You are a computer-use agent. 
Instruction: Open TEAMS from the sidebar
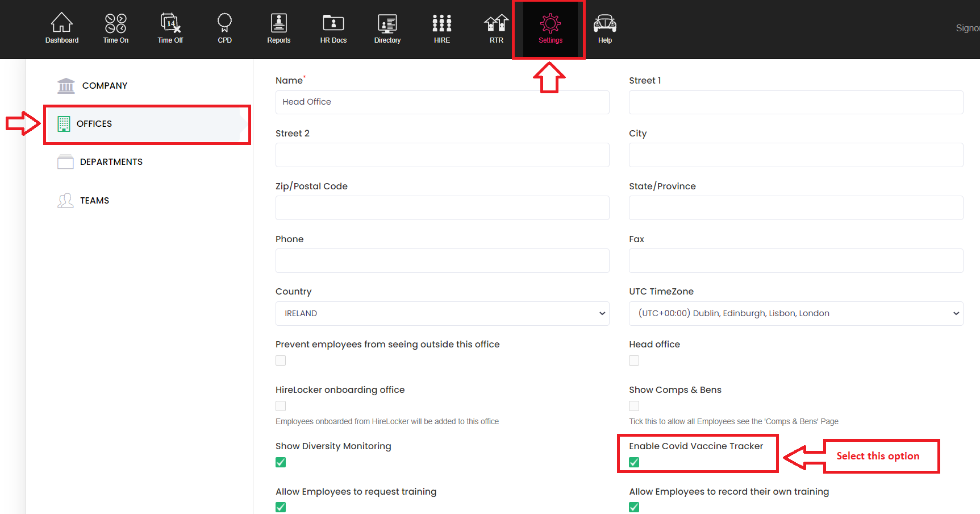click(x=94, y=201)
